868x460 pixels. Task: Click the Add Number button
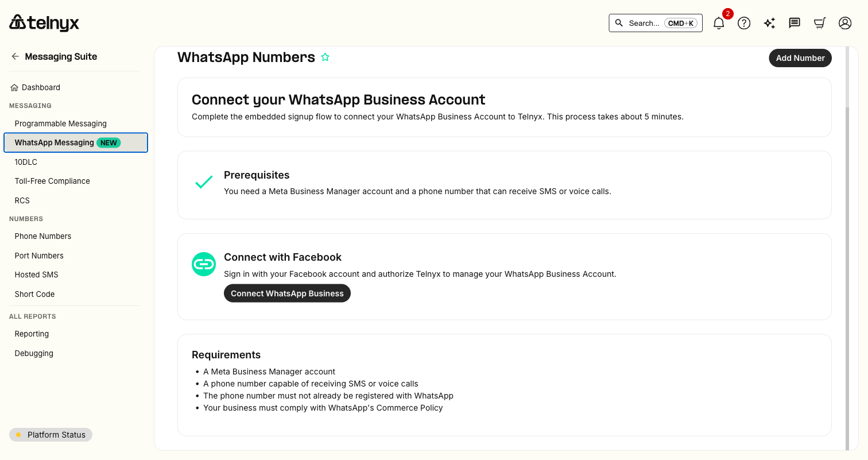click(x=800, y=58)
